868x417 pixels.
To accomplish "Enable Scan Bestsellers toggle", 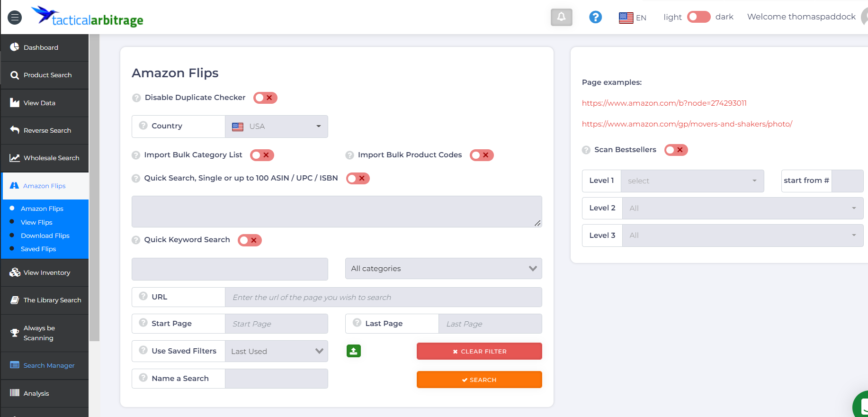I will (676, 150).
